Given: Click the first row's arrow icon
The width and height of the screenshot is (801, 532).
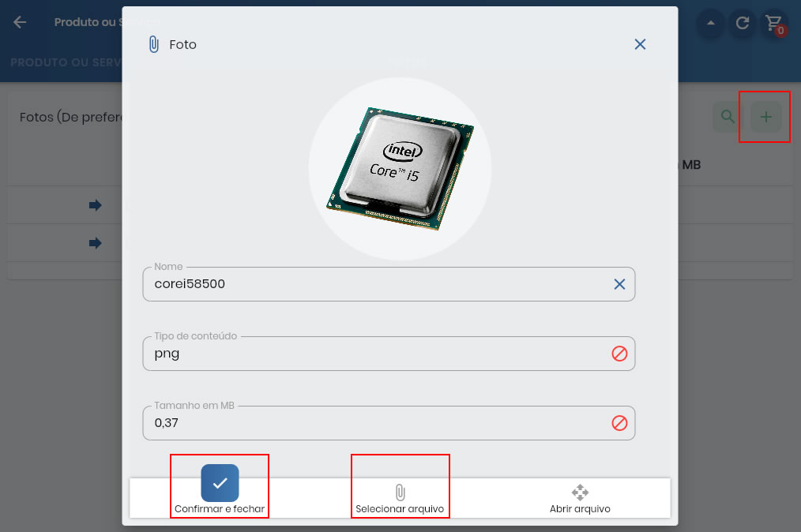Looking at the screenshot, I should click(95, 205).
